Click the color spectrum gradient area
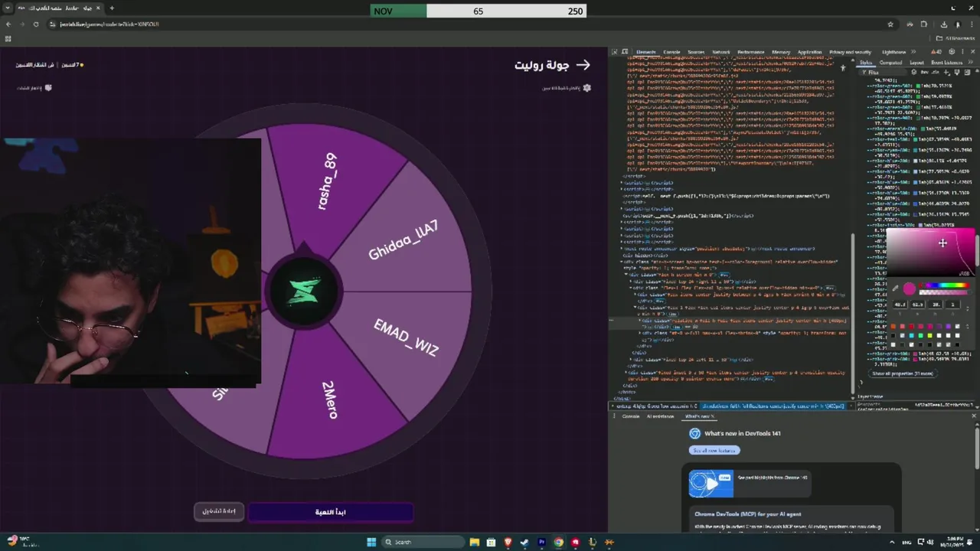980x551 pixels. (930, 253)
